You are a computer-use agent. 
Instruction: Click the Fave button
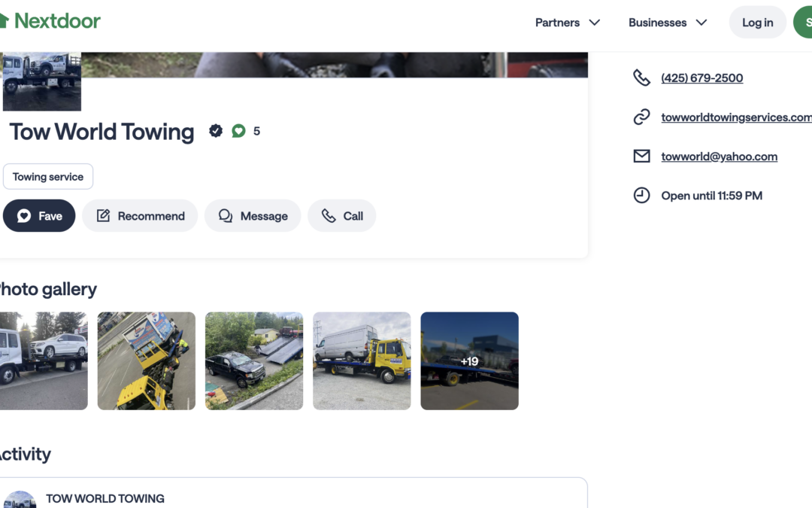pyautogui.click(x=39, y=216)
